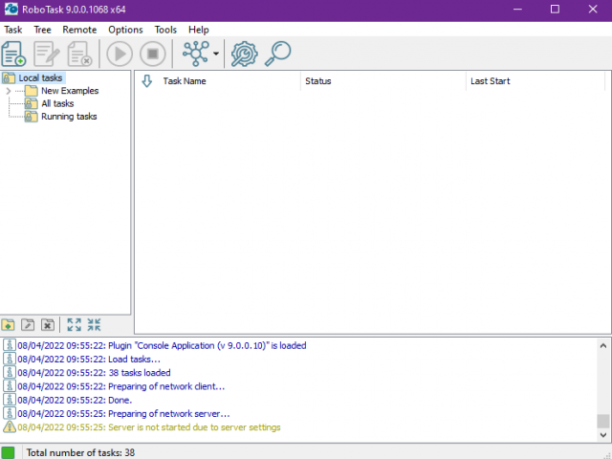Open the Task menu

(13, 30)
